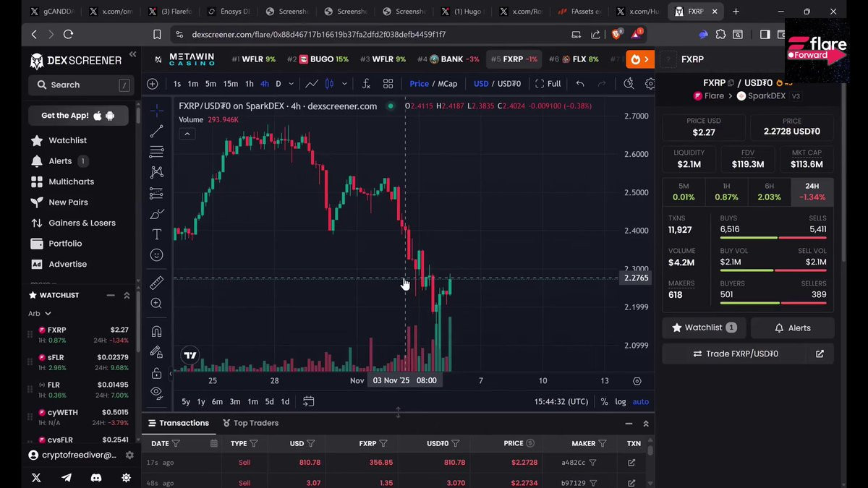Open chart in Full screen

(548, 84)
